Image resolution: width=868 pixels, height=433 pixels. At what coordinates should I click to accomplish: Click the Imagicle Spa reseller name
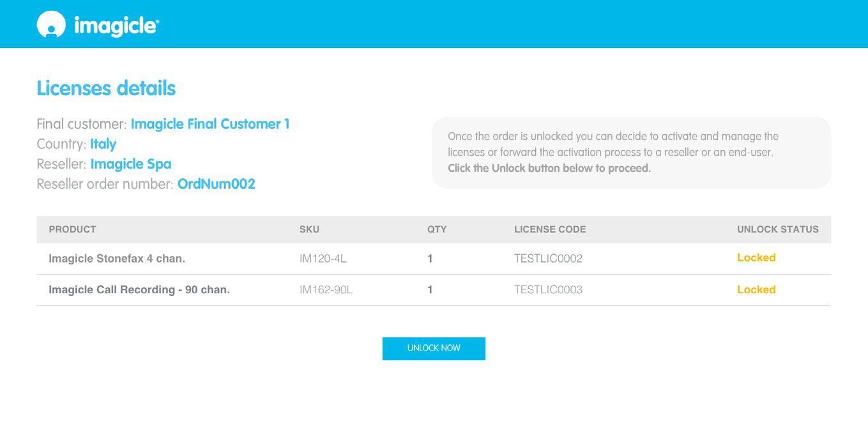click(131, 164)
